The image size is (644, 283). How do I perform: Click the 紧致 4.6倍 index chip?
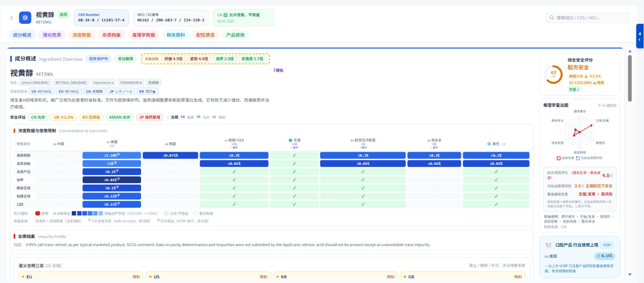[x=199, y=59]
